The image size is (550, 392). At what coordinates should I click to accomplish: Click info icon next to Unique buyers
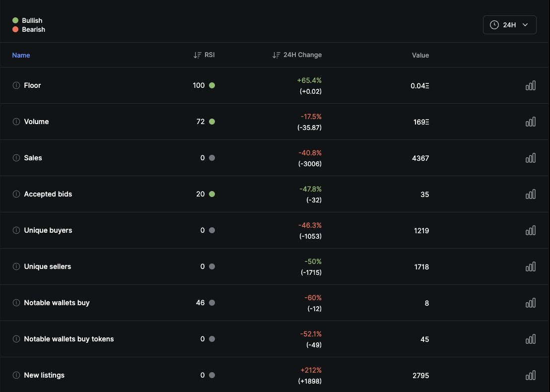pyautogui.click(x=16, y=230)
